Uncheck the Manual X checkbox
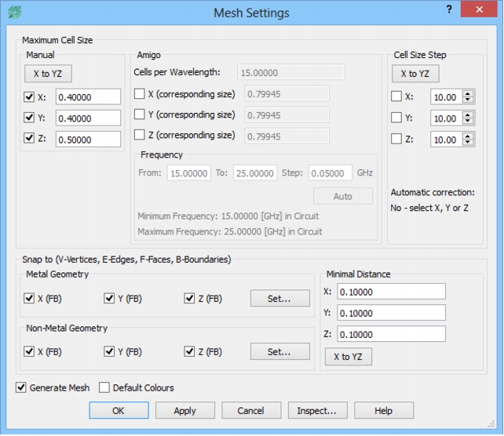Screen dimensions: 504x436 click(29, 97)
